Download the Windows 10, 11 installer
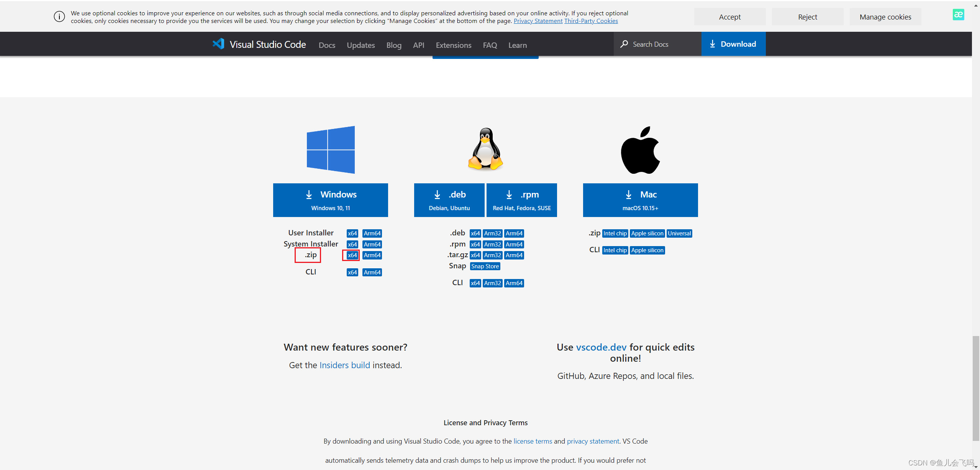This screenshot has height=470, width=980. [330, 200]
